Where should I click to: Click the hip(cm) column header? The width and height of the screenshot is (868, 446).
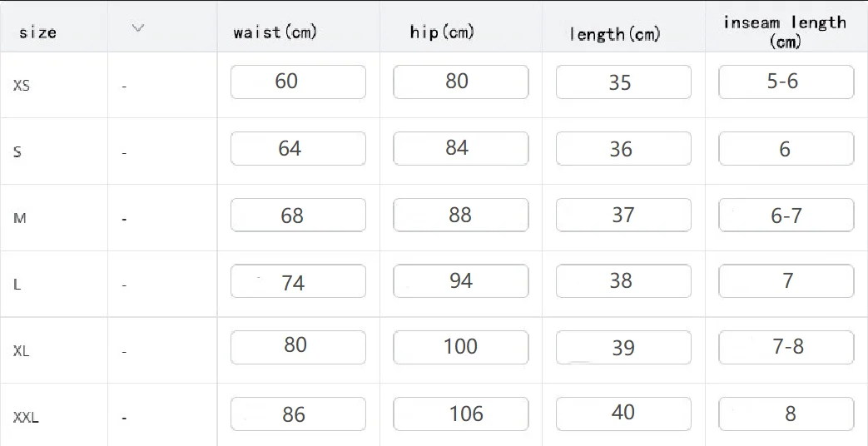click(x=441, y=32)
